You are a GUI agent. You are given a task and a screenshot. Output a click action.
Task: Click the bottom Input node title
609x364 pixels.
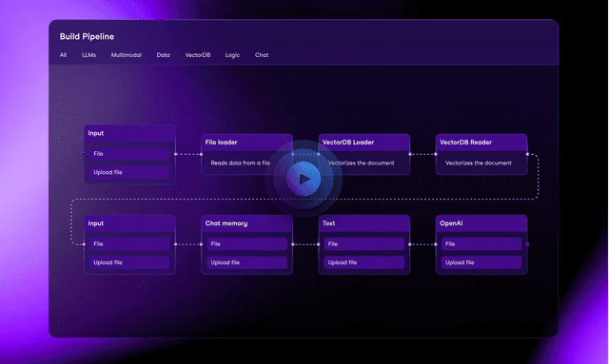[95, 223]
